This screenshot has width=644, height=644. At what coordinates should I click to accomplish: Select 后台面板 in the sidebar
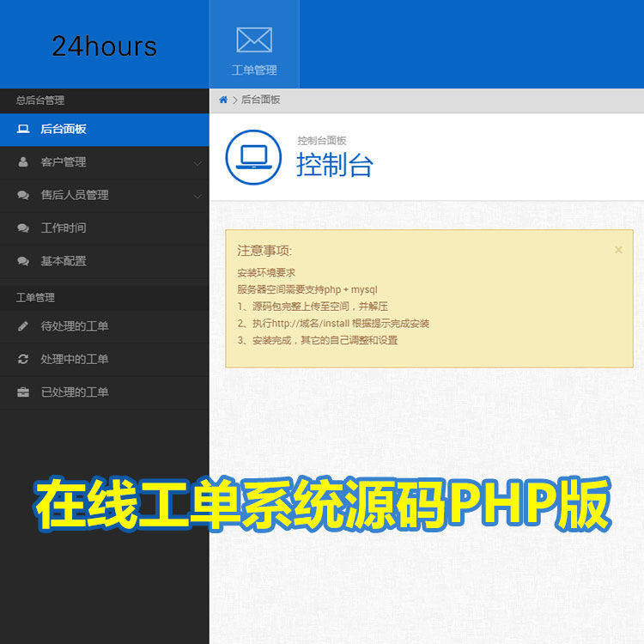point(104,130)
